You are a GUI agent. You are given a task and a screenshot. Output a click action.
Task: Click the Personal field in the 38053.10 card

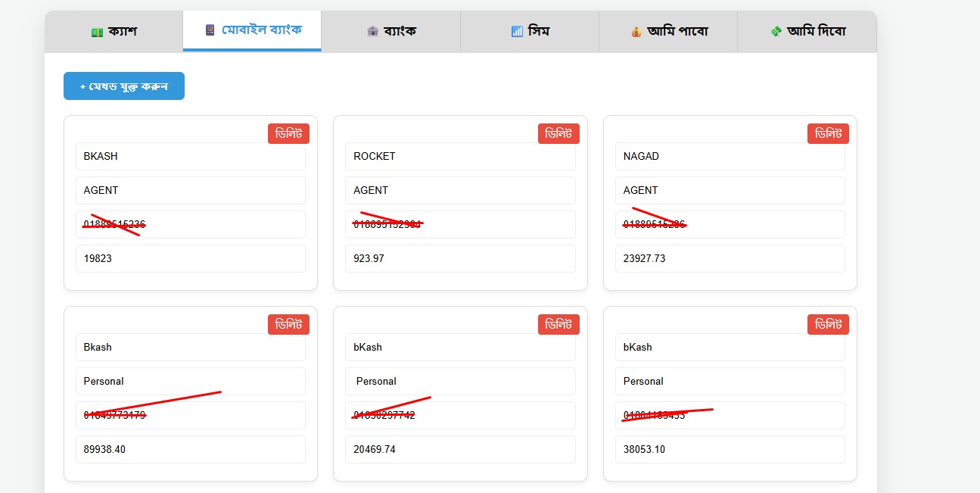point(730,381)
